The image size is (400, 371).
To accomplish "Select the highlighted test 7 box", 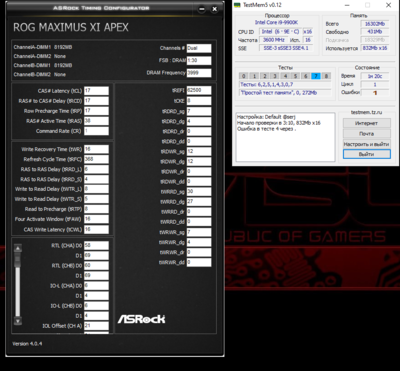I will [316, 76].
